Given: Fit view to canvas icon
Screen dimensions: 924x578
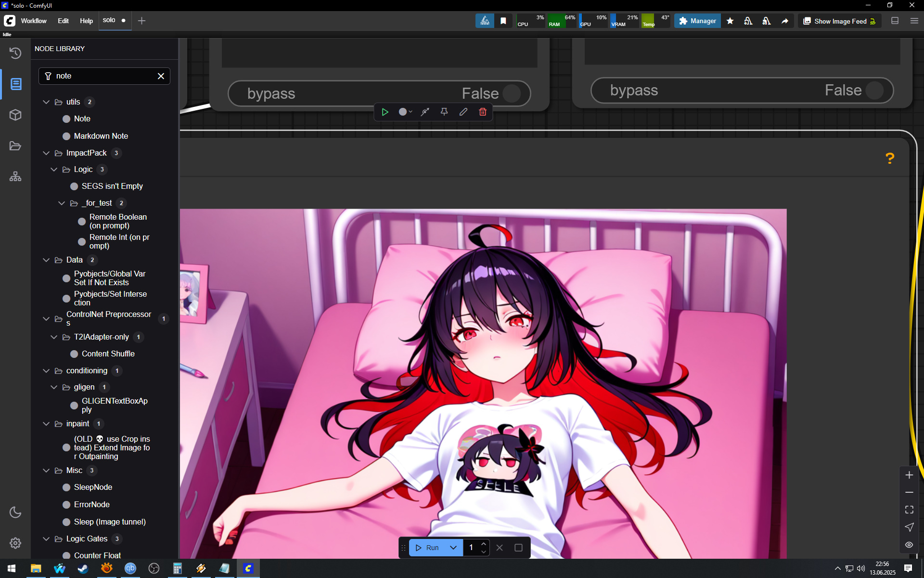Looking at the screenshot, I should click(909, 510).
